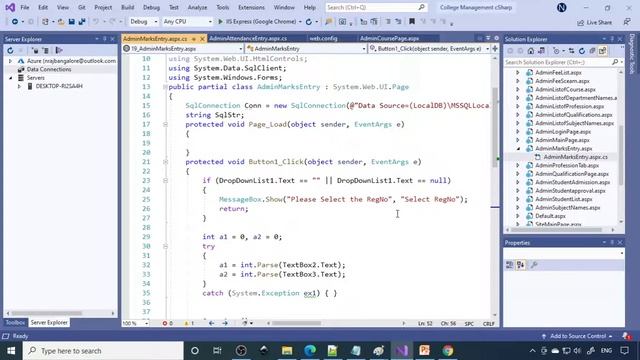Click the Live Share button
Screen dimensions: 640x360
tap(594, 22)
